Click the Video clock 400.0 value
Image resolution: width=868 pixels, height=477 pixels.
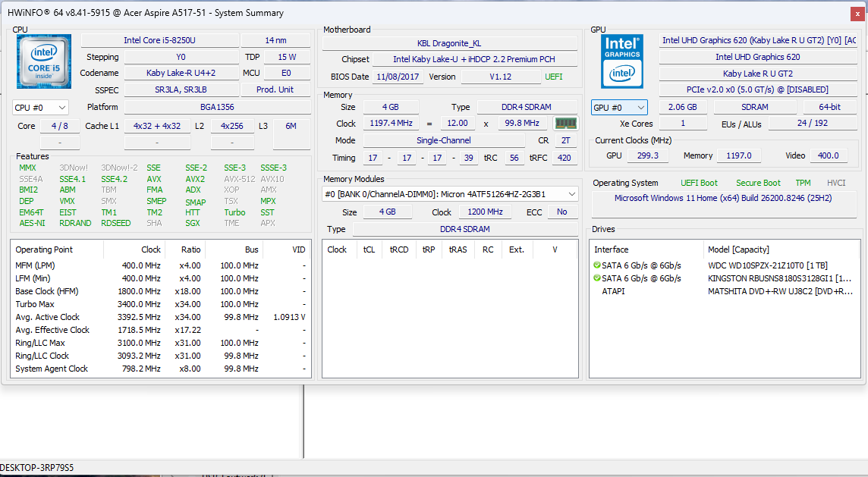(828, 156)
